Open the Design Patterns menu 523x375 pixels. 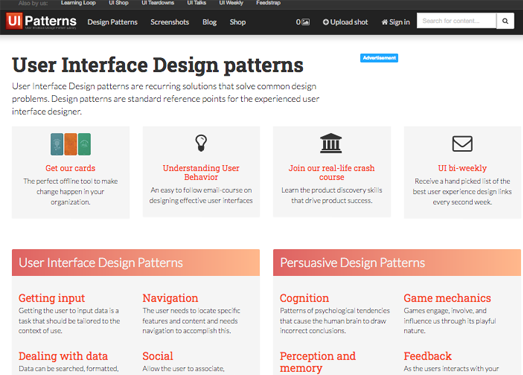112,22
